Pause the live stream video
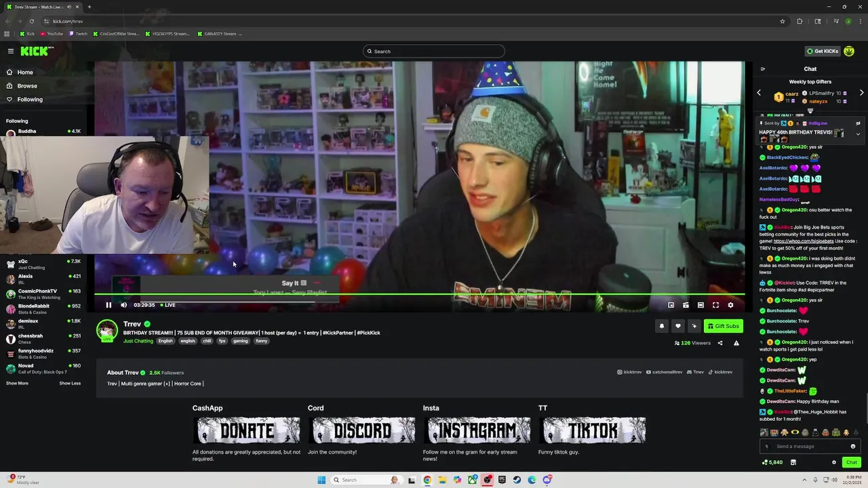 click(108, 305)
